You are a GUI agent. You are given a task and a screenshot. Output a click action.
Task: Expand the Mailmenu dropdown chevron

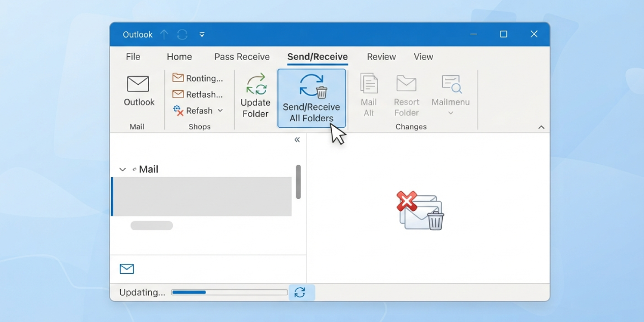point(451,113)
